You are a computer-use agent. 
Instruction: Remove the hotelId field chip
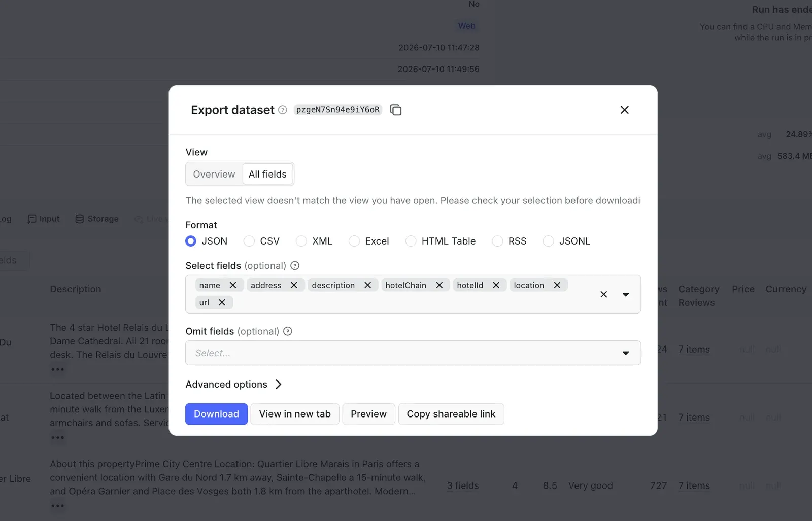pyautogui.click(x=496, y=285)
